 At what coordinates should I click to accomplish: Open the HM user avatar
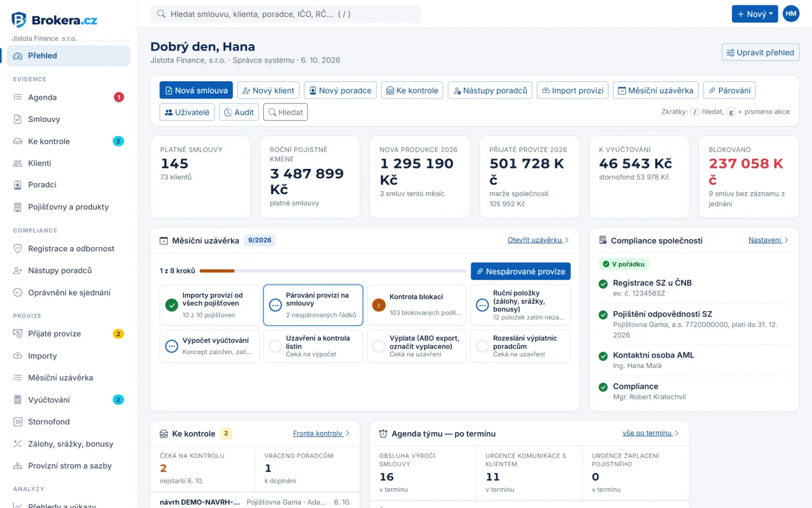coord(791,14)
